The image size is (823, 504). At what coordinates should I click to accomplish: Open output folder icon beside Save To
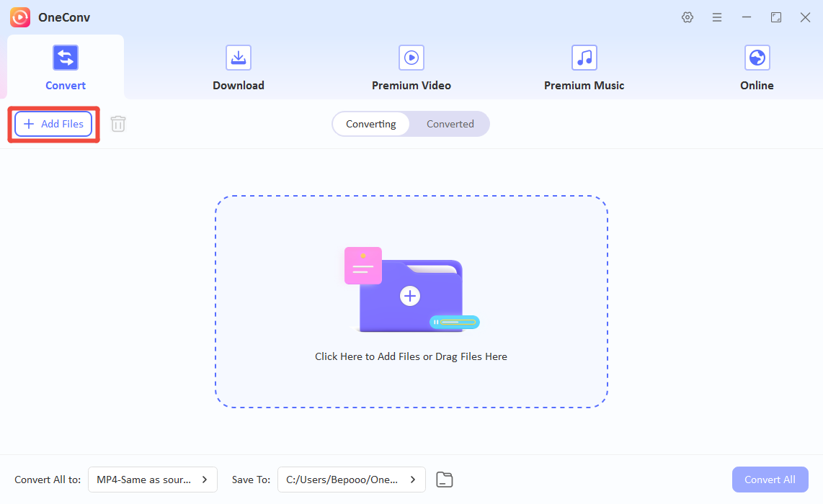click(x=445, y=480)
